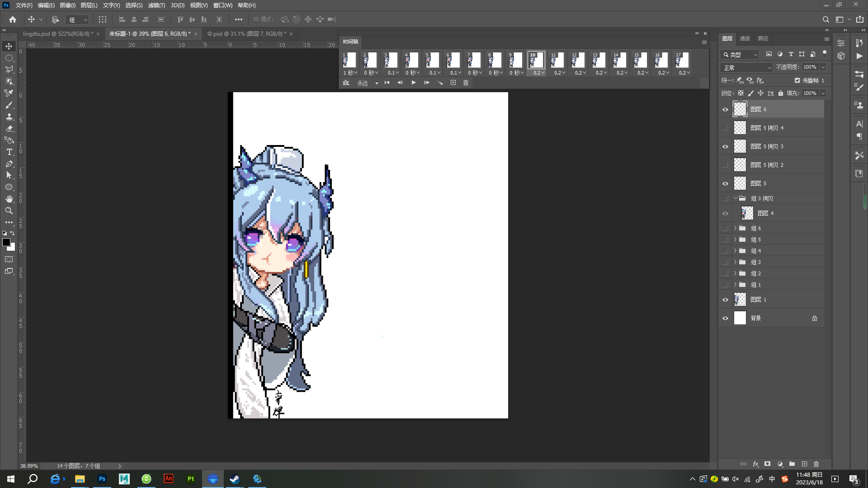The image size is (868, 488).
Task: Go to the next frame
Action: coord(427,83)
